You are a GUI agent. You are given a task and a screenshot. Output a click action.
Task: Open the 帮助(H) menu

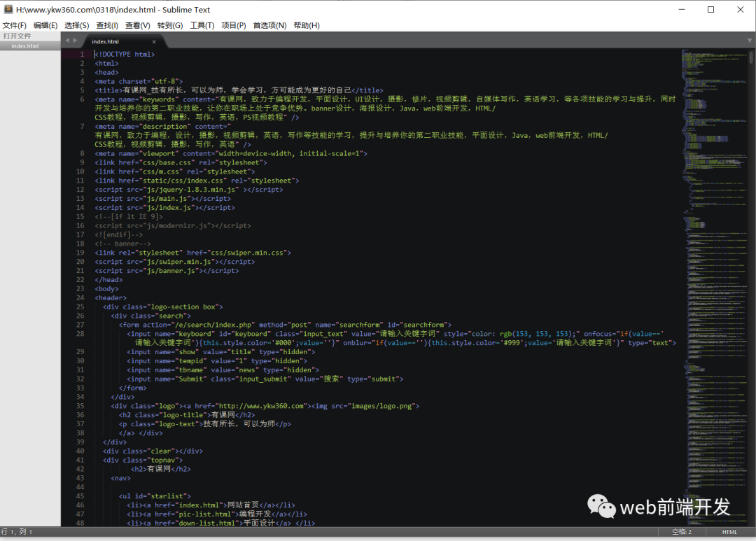[x=307, y=25]
